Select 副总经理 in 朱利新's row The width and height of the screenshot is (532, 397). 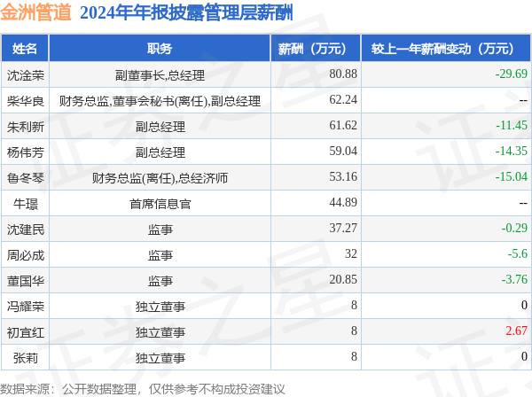coord(160,127)
